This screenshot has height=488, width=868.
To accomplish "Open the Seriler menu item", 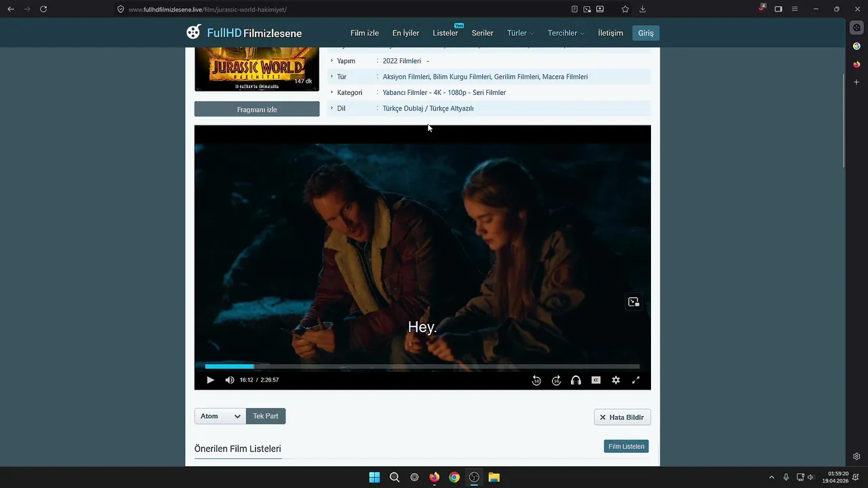I will [483, 33].
